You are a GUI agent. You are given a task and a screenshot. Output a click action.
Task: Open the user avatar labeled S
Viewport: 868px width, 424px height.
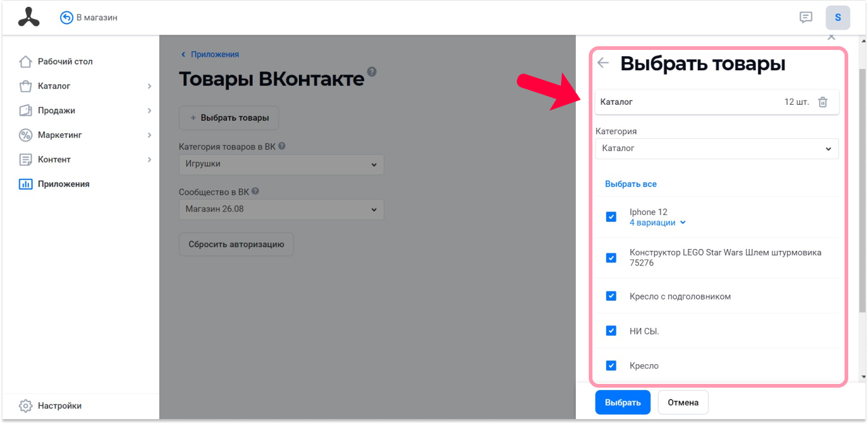click(838, 17)
